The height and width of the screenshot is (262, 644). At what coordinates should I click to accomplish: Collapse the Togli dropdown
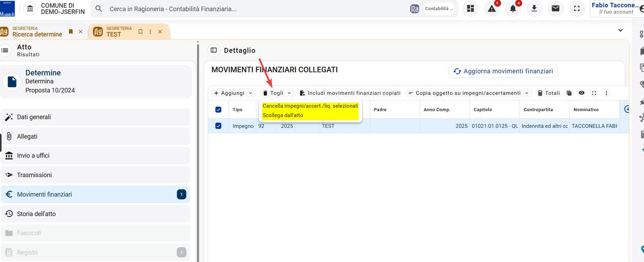(x=277, y=93)
